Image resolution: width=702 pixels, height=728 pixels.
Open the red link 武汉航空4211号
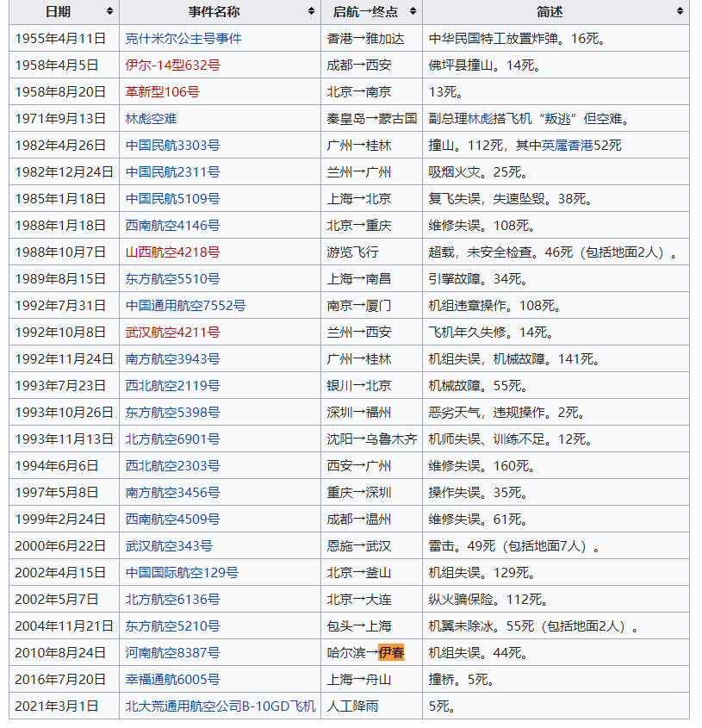(x=173, y=333)
